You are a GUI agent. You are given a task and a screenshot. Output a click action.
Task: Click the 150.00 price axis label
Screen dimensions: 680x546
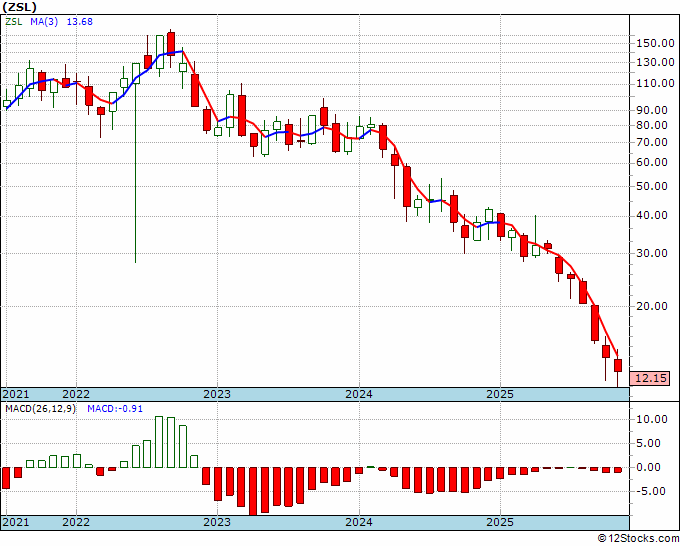click(x=655, y=43)
